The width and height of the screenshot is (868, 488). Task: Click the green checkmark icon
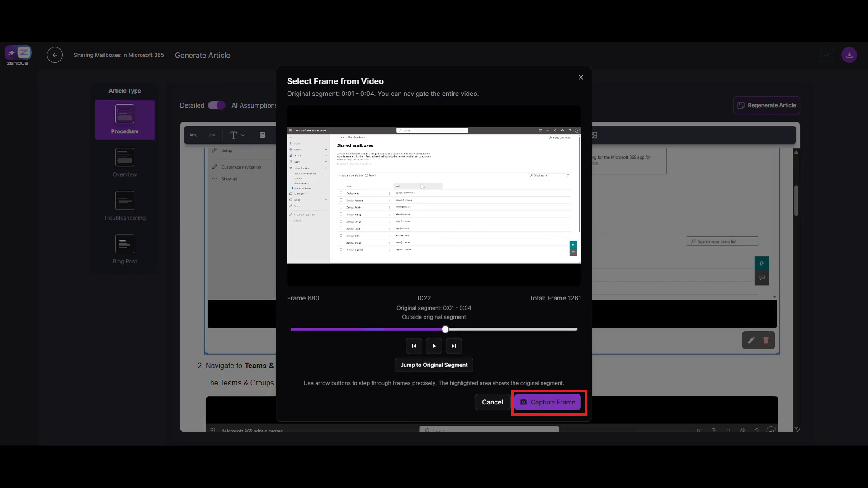point(826,55)
